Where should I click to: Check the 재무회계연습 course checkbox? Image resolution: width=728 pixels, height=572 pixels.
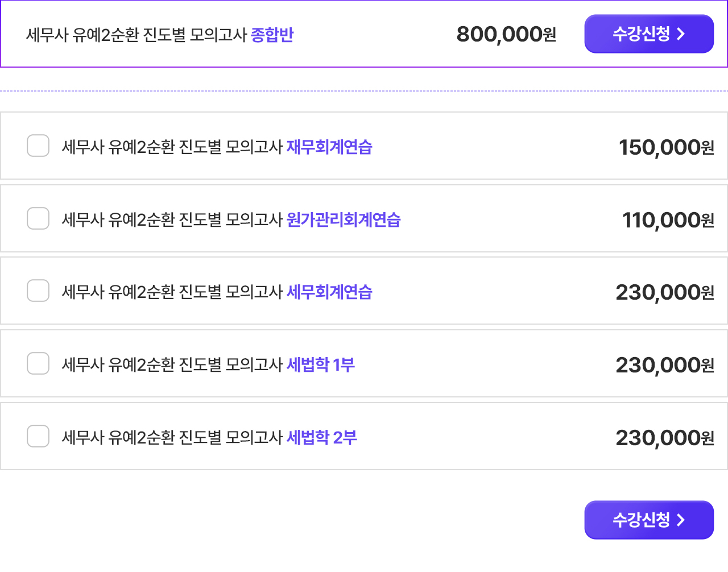tap(38, 146)
